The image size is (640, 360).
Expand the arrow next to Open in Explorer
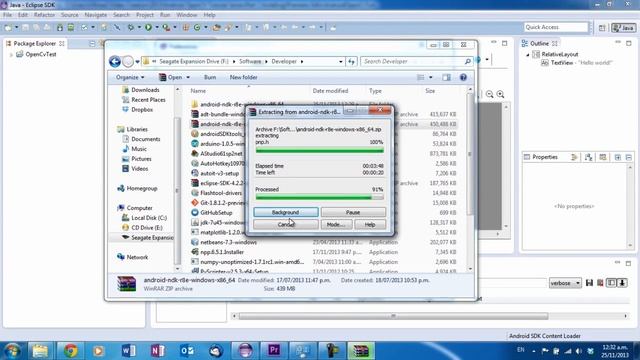[188, 77]
